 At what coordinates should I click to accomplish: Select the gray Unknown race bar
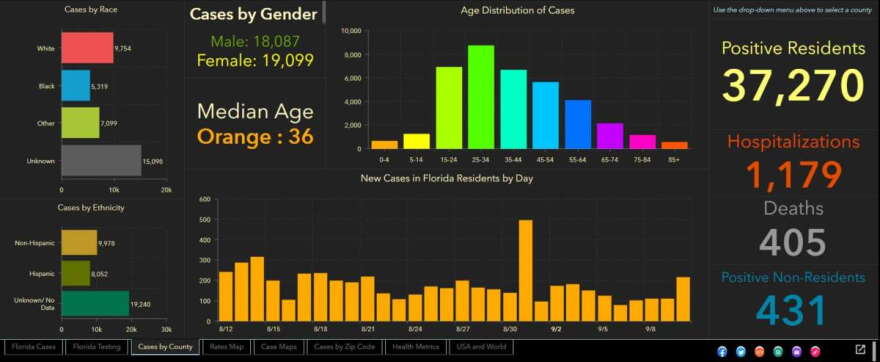point(101,161)
